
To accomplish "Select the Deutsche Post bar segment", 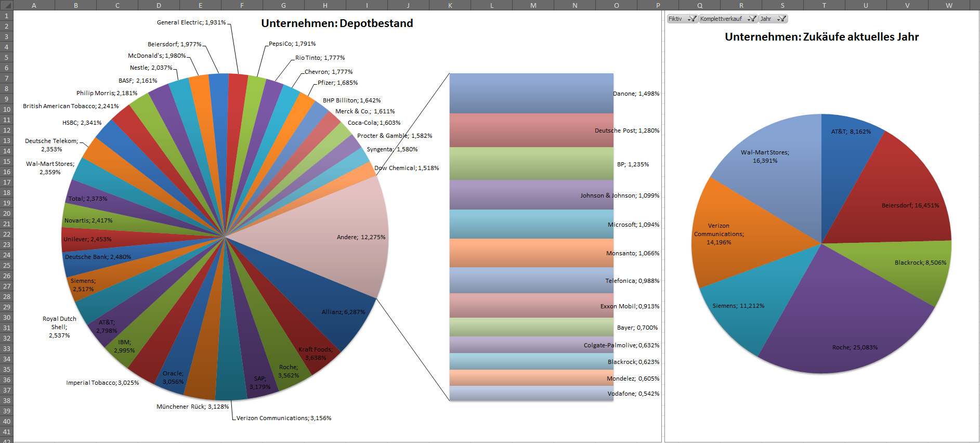I will (x=531, y=130).
